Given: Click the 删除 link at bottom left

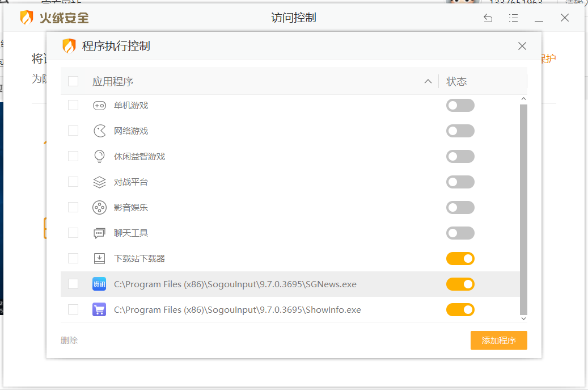Looking at the screenshot, I should pos(69,341).
